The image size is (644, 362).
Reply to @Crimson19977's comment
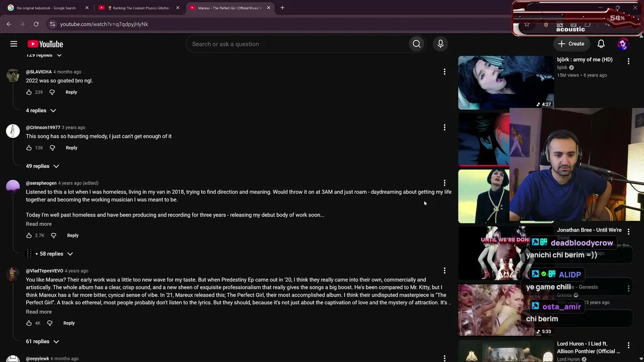pos(71,148)
